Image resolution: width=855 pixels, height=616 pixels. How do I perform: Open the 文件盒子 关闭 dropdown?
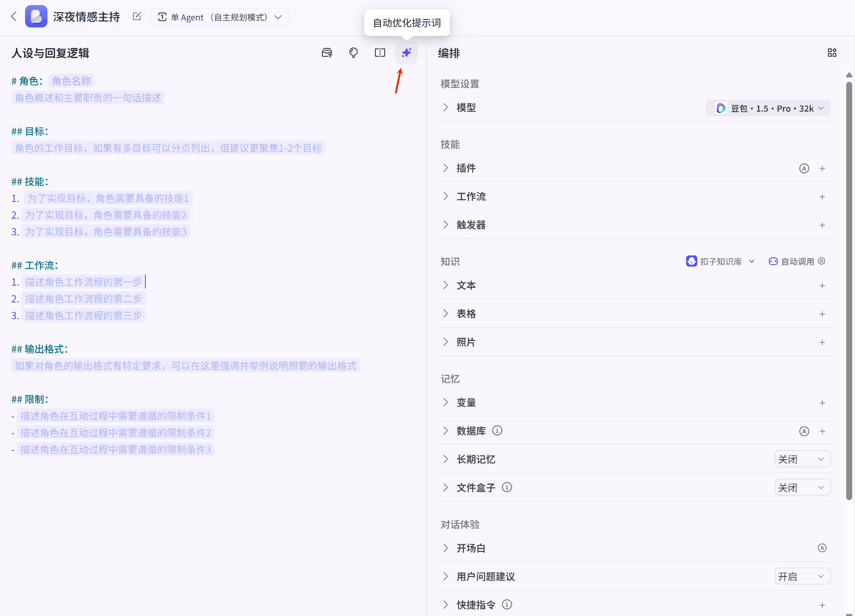[x=802, y=488]
